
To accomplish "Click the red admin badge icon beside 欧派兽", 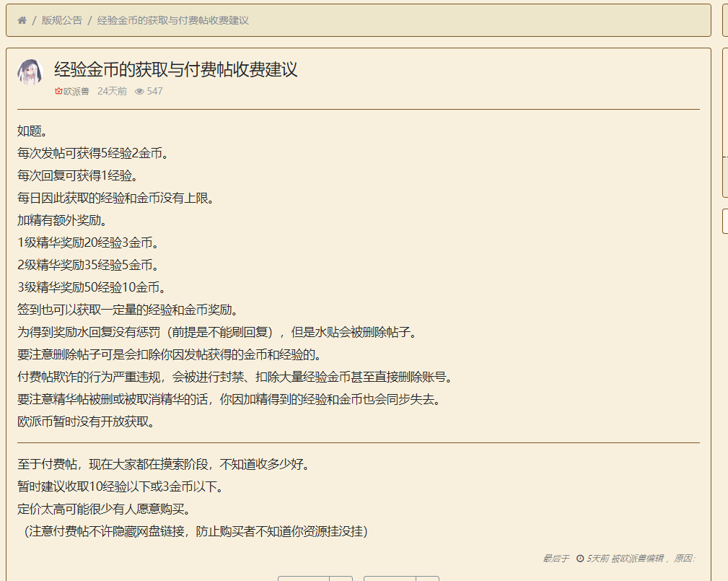I will click(x=58, y=91).
